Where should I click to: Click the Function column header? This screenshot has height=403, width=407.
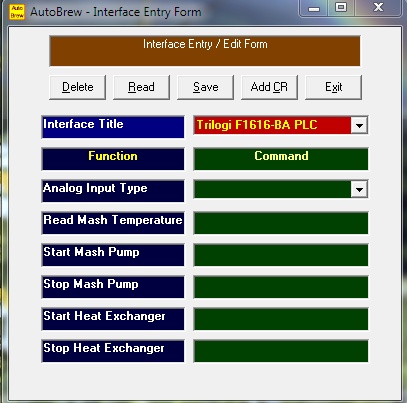[113, 159]
